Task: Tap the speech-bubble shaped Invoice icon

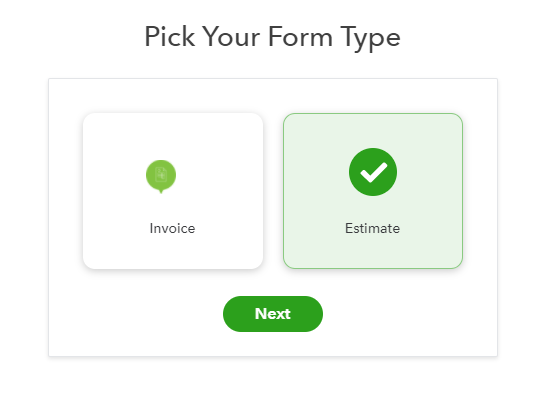Action: tap(161, 176)
